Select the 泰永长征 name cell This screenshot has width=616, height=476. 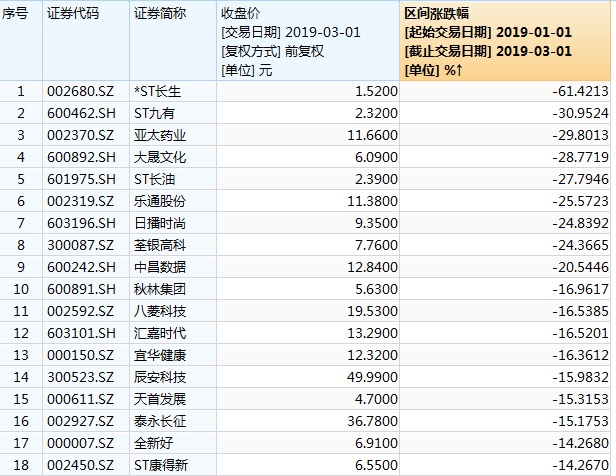click(x=173, y=421)
